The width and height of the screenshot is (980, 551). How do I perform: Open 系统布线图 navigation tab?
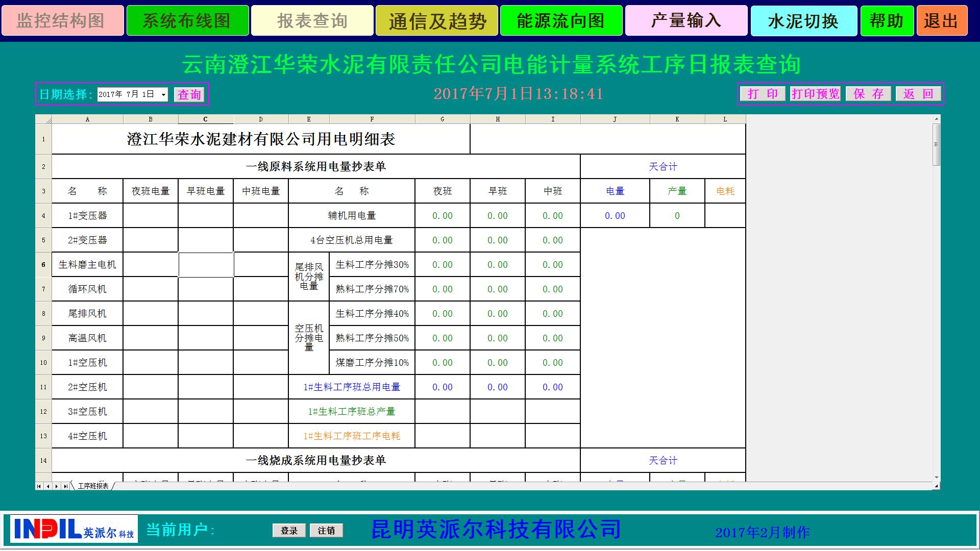187,21
